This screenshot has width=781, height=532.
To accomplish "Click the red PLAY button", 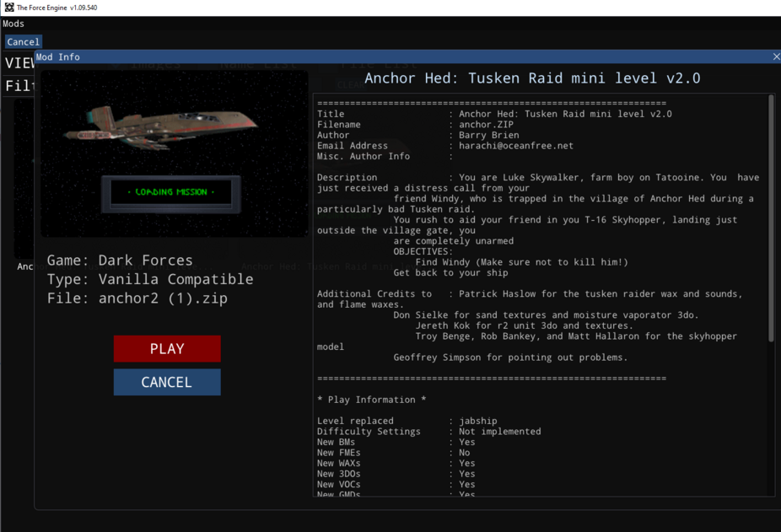I will click(167, 348).
